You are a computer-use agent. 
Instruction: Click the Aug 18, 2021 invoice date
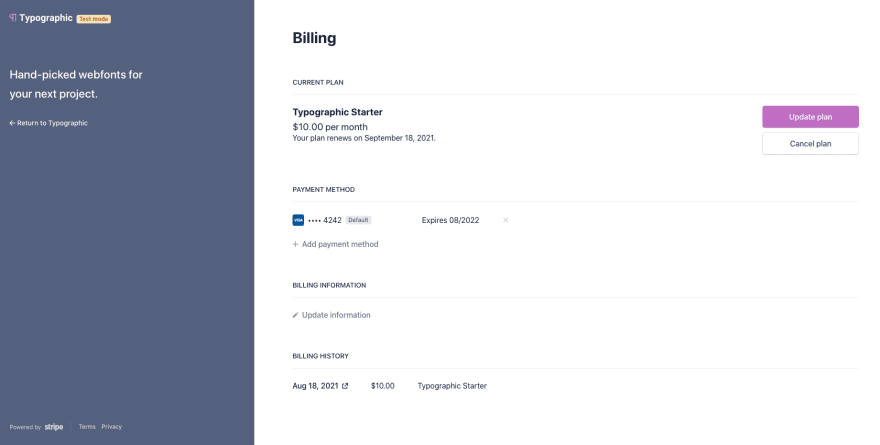pos(315,386)
